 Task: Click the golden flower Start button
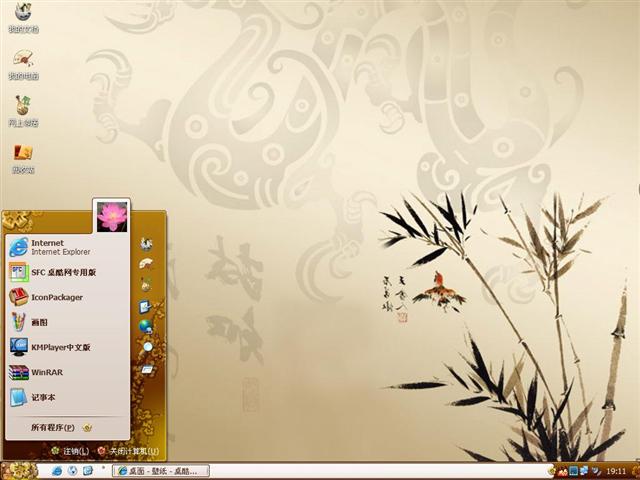(19, 471)
